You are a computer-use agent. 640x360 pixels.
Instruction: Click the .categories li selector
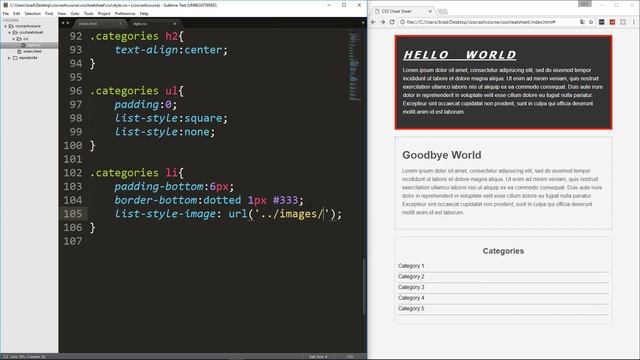point(137,173)
